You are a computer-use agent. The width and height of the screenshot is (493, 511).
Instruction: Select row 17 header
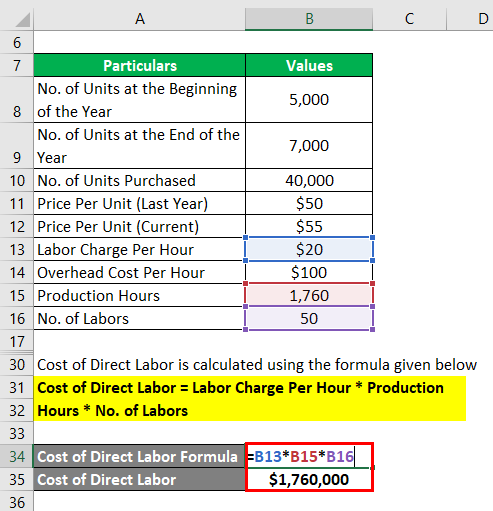[x=17, y=341]
